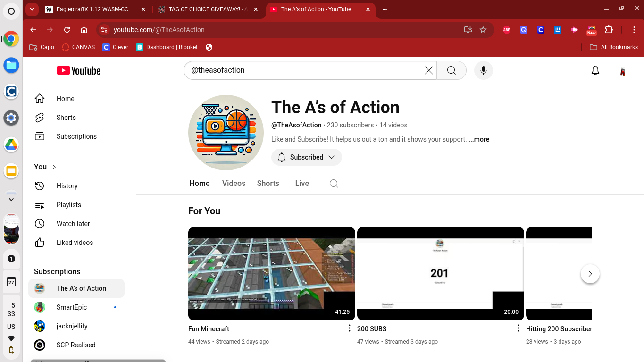
Task: Search within the channel using magnifier icon
Action: pyautogui.click(x=334, y=183)
